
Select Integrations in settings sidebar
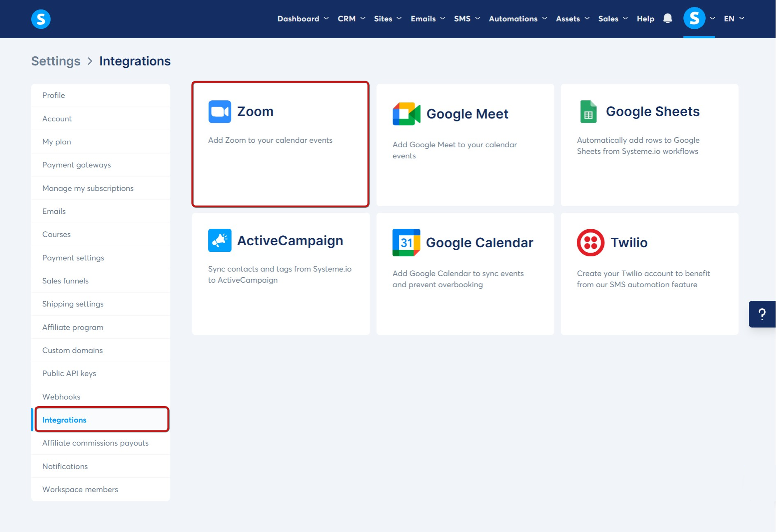(x=100, y=420)
